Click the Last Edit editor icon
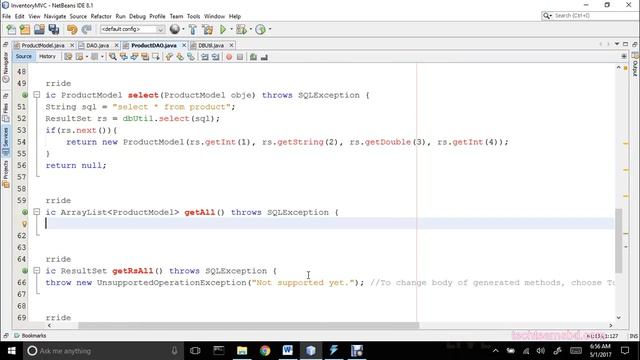The height and width of the screenshot is (360, 640). 68,57
